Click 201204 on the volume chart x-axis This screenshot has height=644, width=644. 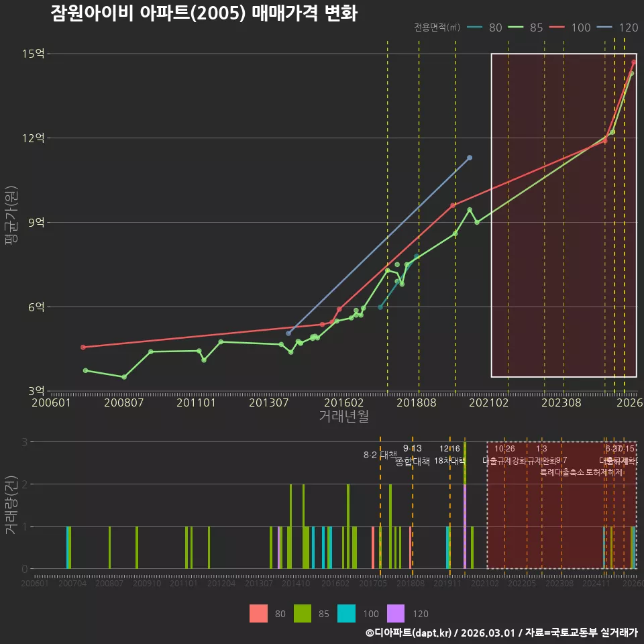click(x=221, y=583)
